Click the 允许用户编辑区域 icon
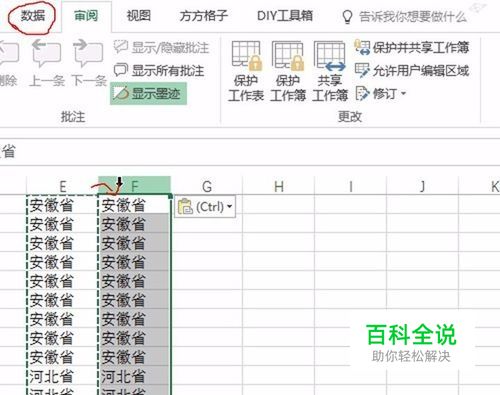The image size is (500, 395). coord(362,70)
